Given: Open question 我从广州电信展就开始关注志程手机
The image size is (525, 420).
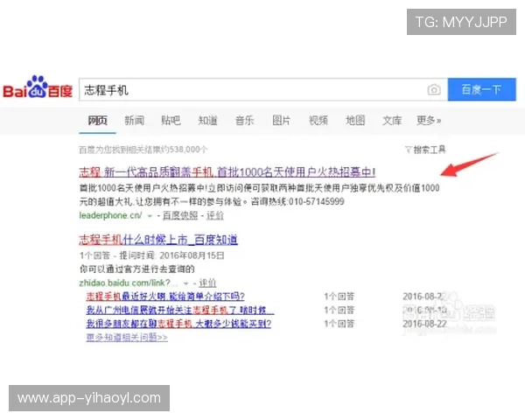Looking at the screenshot, I should click(180, 310).
